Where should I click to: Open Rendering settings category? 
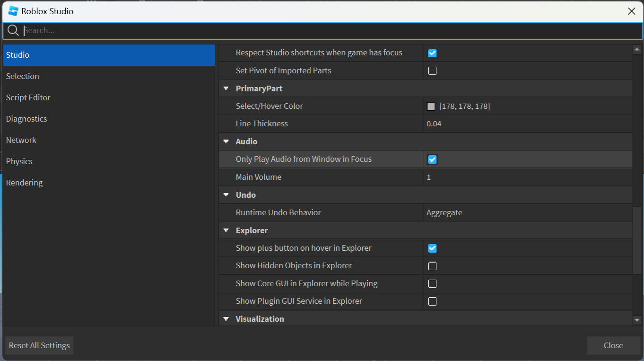click(109, 183)
